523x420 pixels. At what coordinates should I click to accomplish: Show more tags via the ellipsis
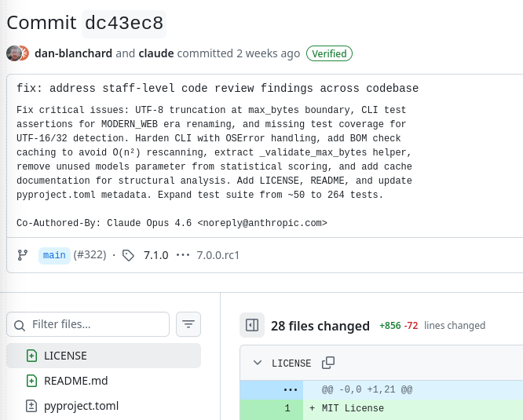click(183, 255)
